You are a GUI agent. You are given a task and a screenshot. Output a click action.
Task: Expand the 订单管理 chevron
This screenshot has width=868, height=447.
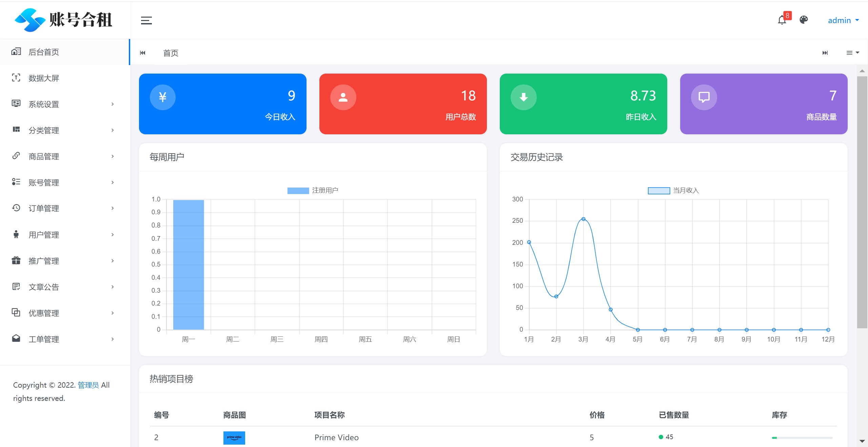point(113,208)
